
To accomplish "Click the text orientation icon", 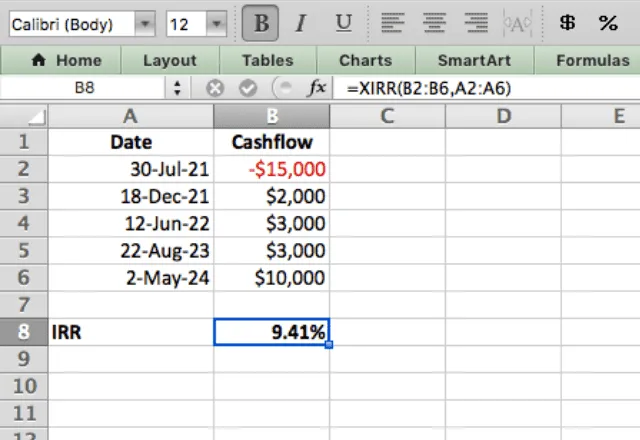I will coord(518,24).
